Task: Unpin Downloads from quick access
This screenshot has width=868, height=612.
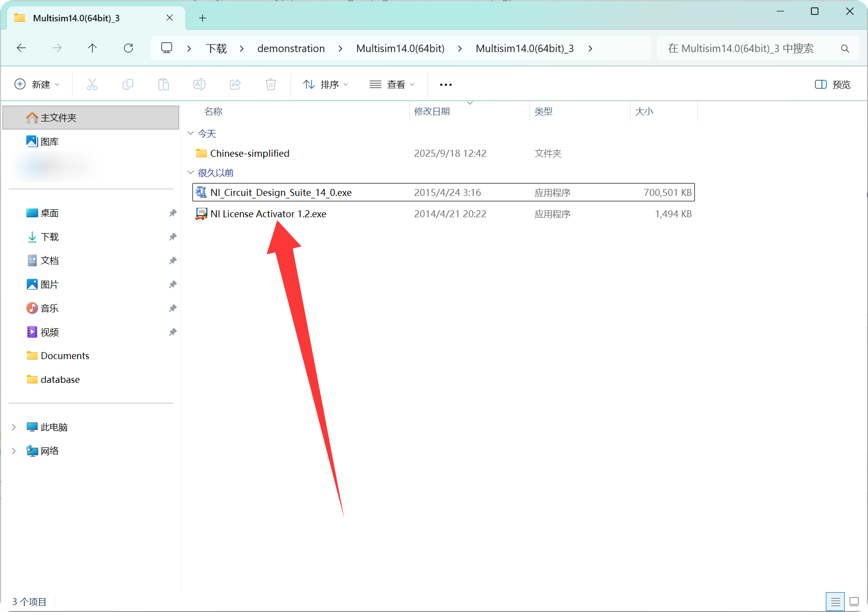Action: pos(173,237)
